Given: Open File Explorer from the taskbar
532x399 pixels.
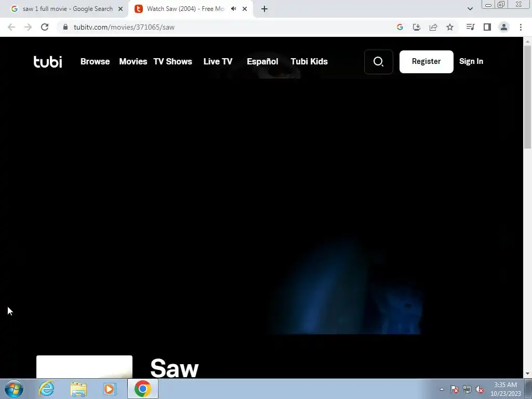Looking at the screenshot, I should 78,389.
